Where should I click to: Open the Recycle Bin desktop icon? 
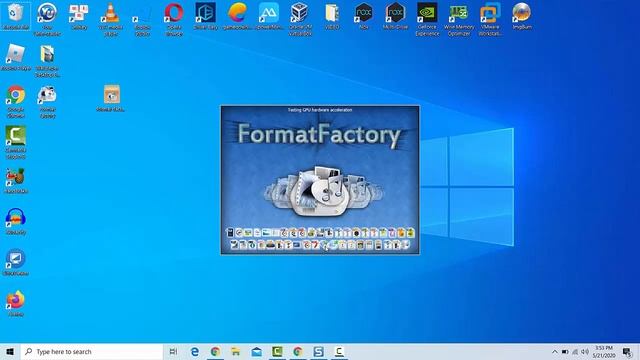click(x=16, y=16)
